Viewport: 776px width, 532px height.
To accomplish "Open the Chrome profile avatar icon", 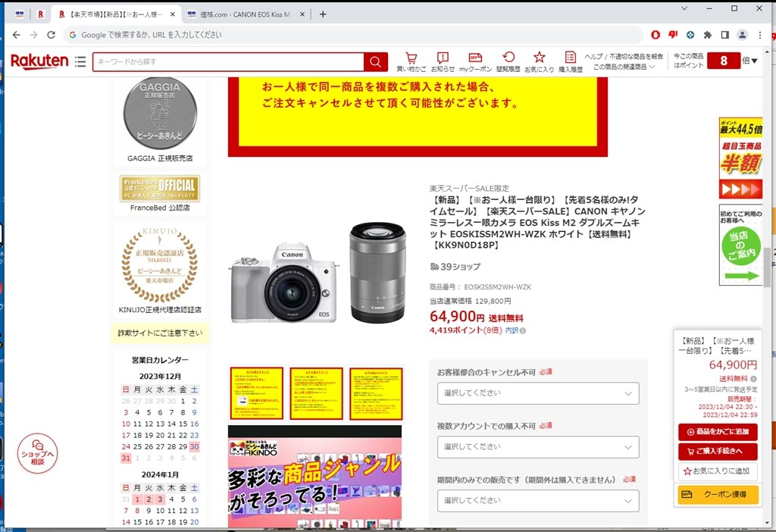I will pos(743,35).
